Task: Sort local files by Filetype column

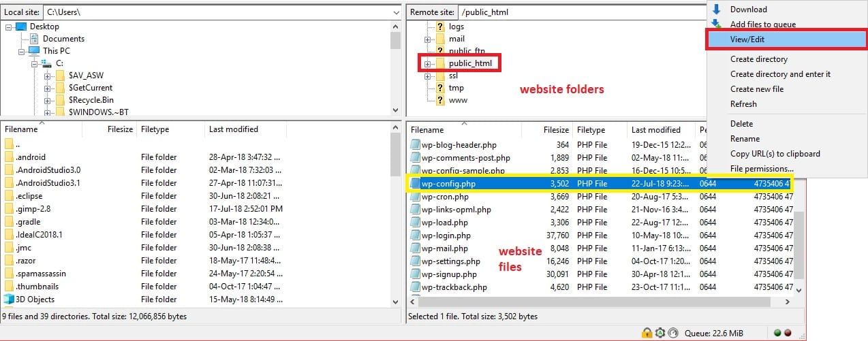Action: pyautogui.click(x=170, y=129)
